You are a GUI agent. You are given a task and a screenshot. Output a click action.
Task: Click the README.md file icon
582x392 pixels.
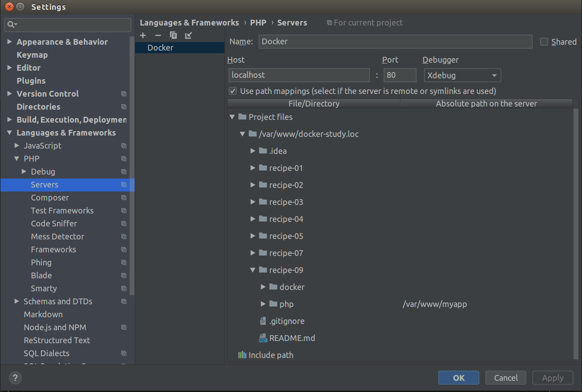click(x=263, y=338)
